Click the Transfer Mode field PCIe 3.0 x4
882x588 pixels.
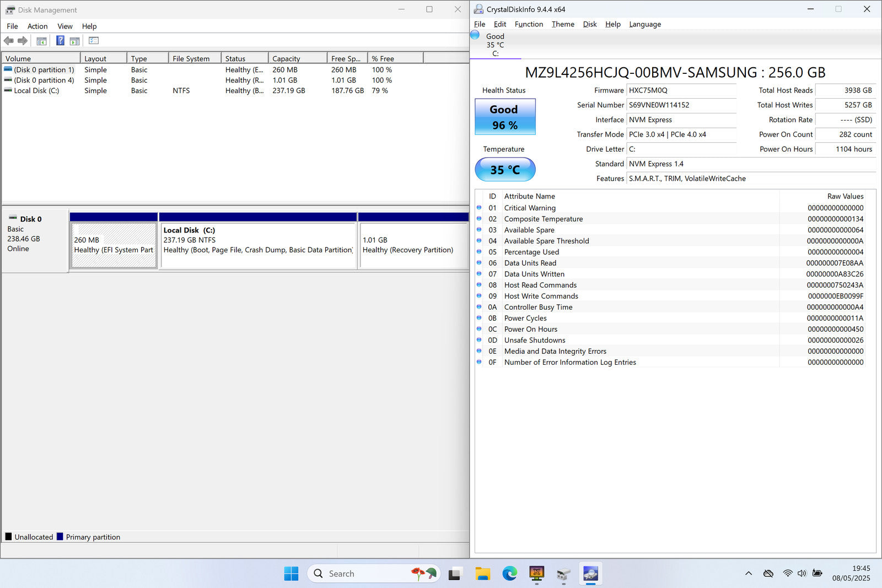[681, 134]
